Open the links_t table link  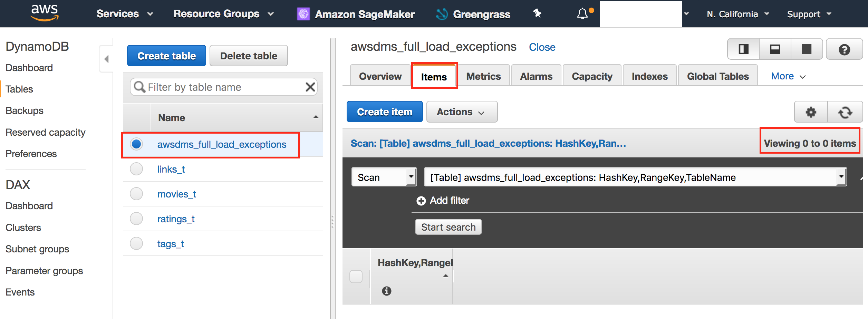point(171,170)
